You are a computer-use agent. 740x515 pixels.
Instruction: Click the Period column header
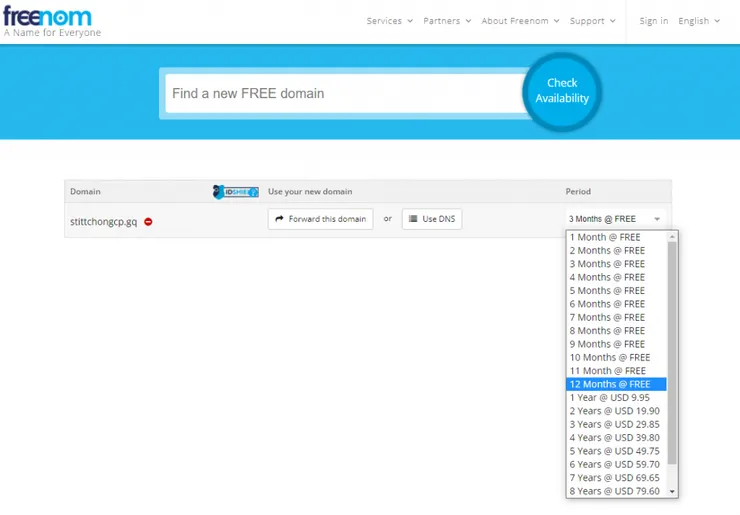tap(578, 192)
